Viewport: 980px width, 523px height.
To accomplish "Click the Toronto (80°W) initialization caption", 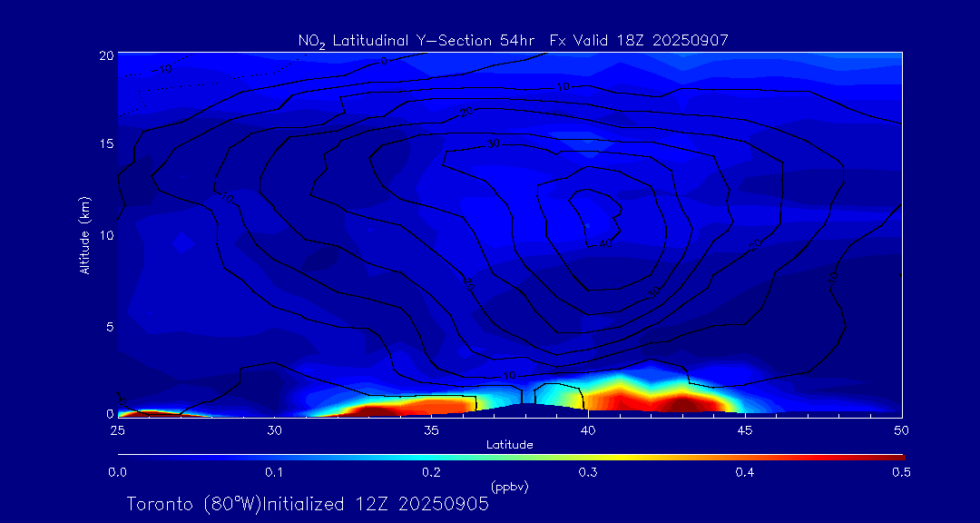I will [x=308, y=504].
